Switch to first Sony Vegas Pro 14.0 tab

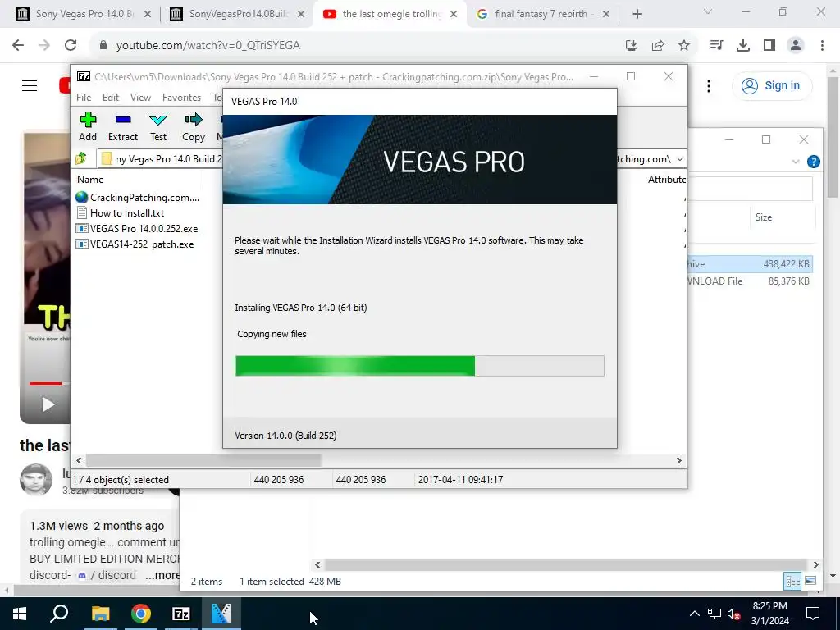tap(84, 14)
